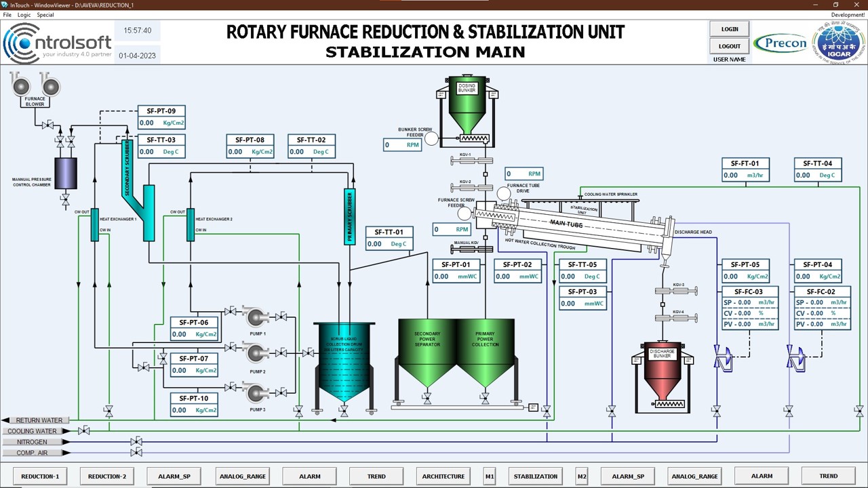Select the scrub liquid collection drum
The image size is (868, 488).
pyautogui.click(x=344, y=363)
